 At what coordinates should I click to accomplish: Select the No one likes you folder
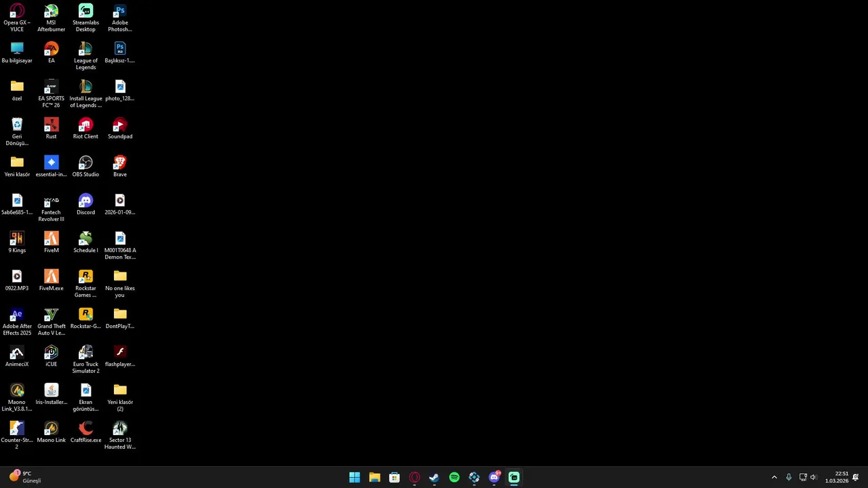[120, 284]
